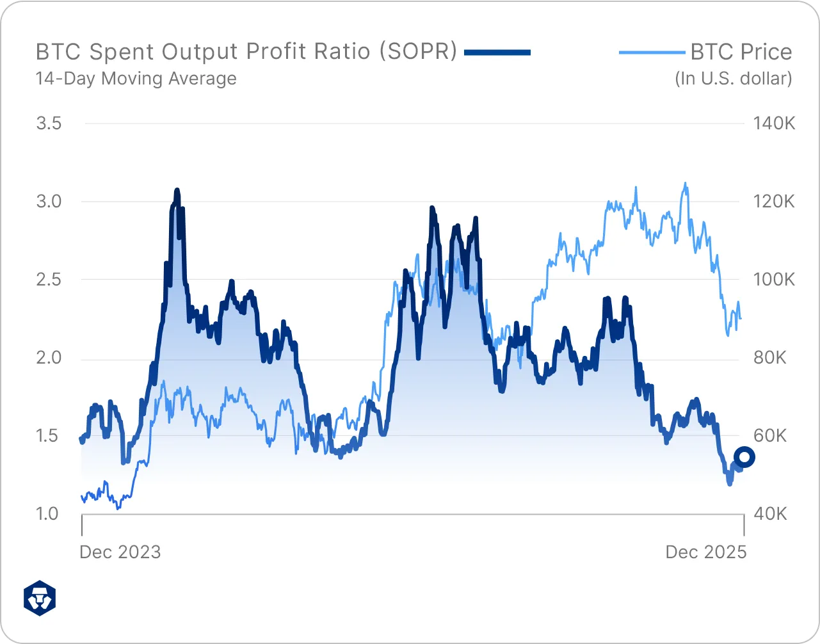Click the circular end-point marker on SOPR line

point(744,457)
